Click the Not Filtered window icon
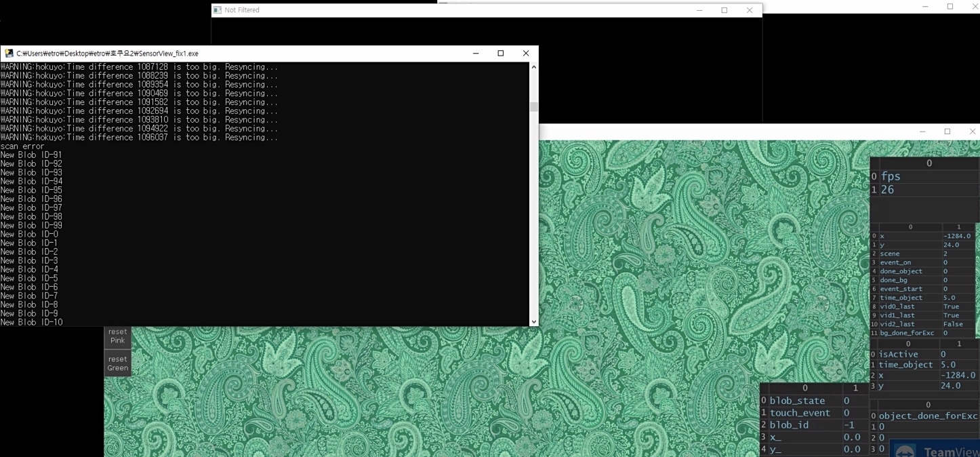Image resolution: width=980 pixels, height=457 pixels. pos(217,10)
